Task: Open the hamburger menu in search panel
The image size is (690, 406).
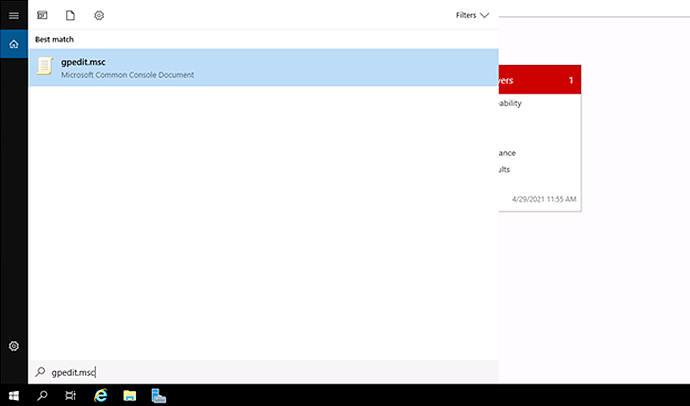Action: click(x=14, y=15)
